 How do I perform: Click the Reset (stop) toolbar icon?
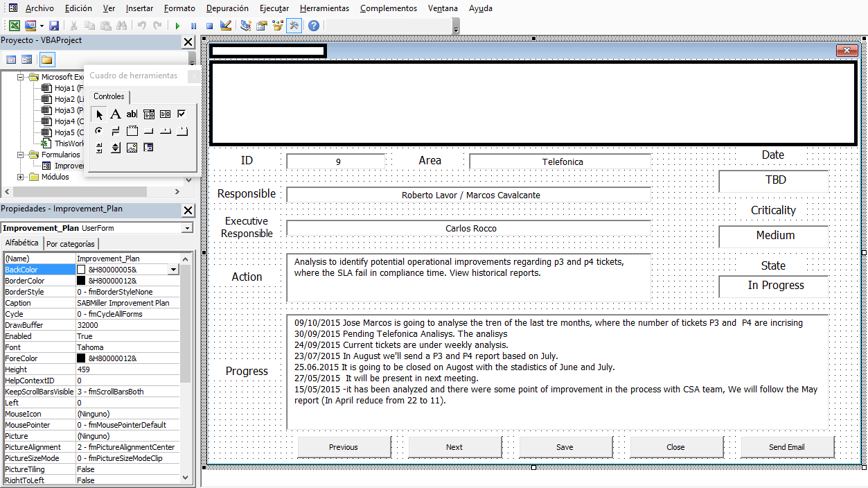point(209,26)
